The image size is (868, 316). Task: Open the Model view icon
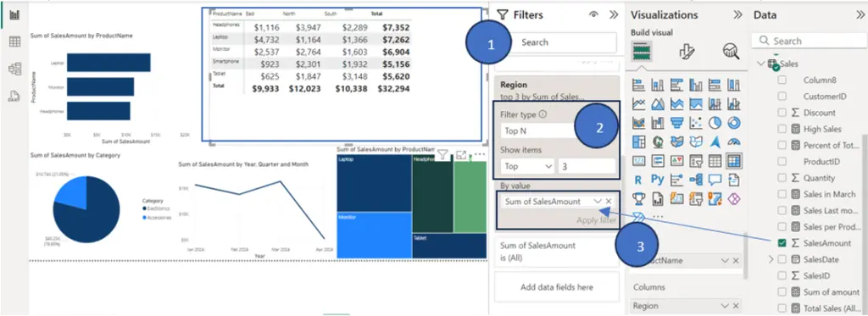14,69
